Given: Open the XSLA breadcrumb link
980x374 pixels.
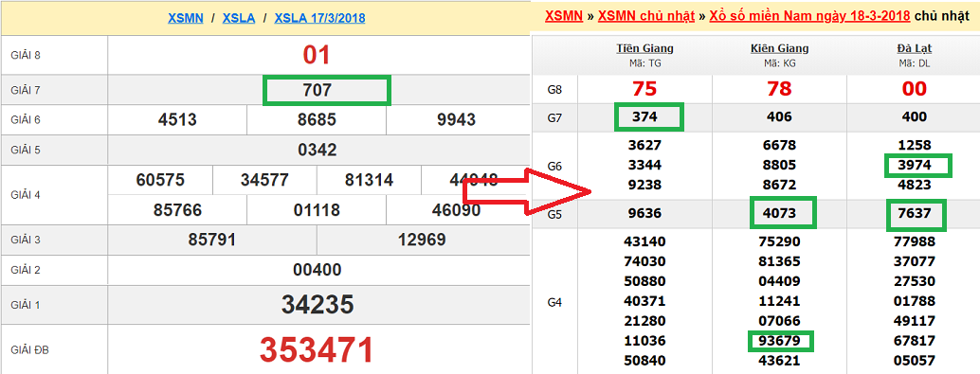Looking at the screenshot, I should 239,18.
